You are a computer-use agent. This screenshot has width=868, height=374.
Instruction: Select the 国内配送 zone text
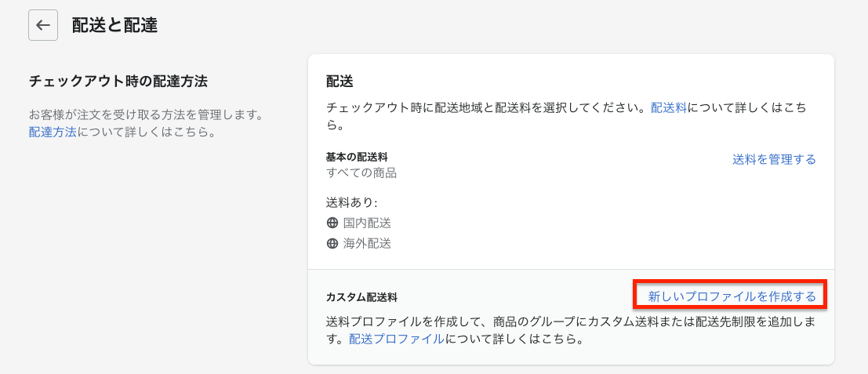pyautogui.click(x=367, y=223)
